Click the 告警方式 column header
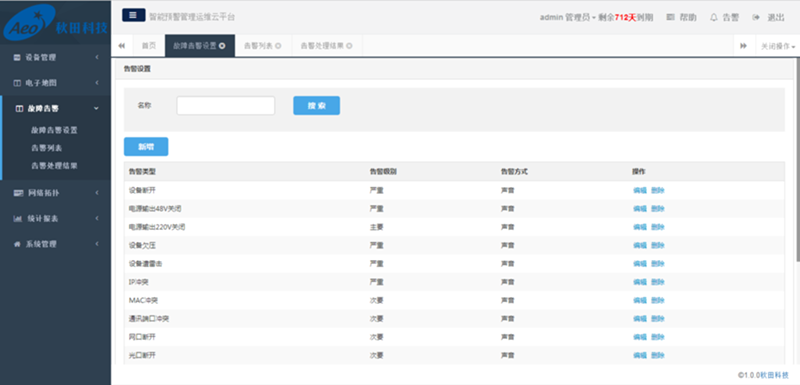This screenshot has height=385, width=800. point(514,172)
